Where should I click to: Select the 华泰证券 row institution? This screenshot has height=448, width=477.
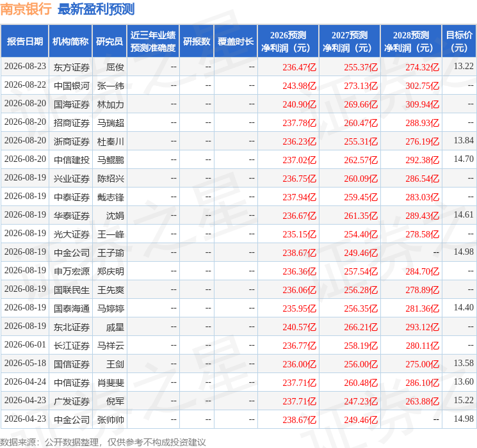click(x=72, y=216)
